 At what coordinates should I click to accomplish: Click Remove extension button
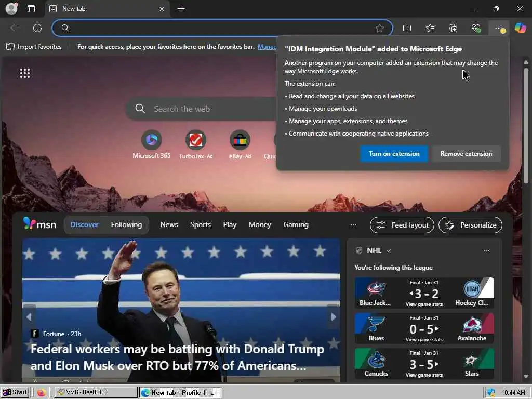pyautogui.click(x=466, y=154)
